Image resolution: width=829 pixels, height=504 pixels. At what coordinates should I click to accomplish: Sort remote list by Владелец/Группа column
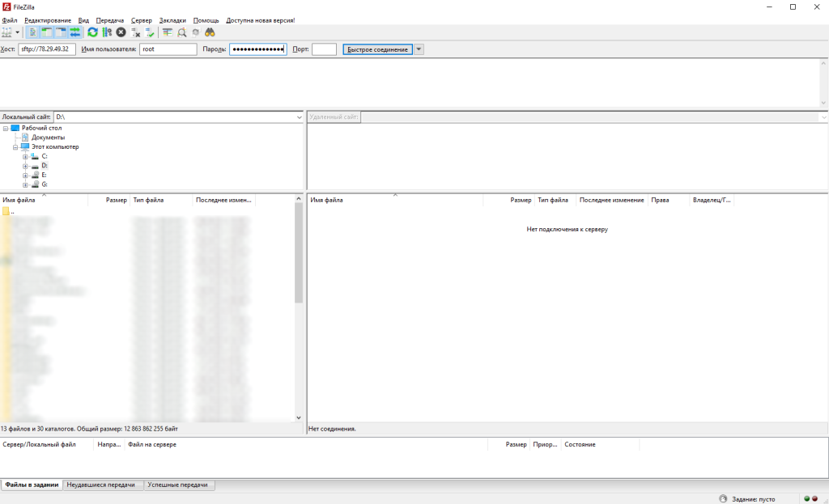pos(712,201)
